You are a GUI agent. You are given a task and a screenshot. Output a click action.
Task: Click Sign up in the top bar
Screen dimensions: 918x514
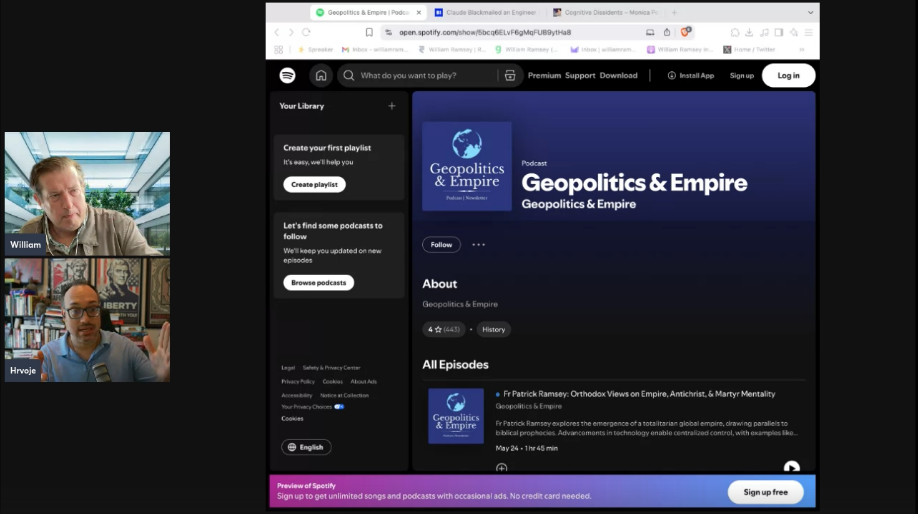point(742,76)
